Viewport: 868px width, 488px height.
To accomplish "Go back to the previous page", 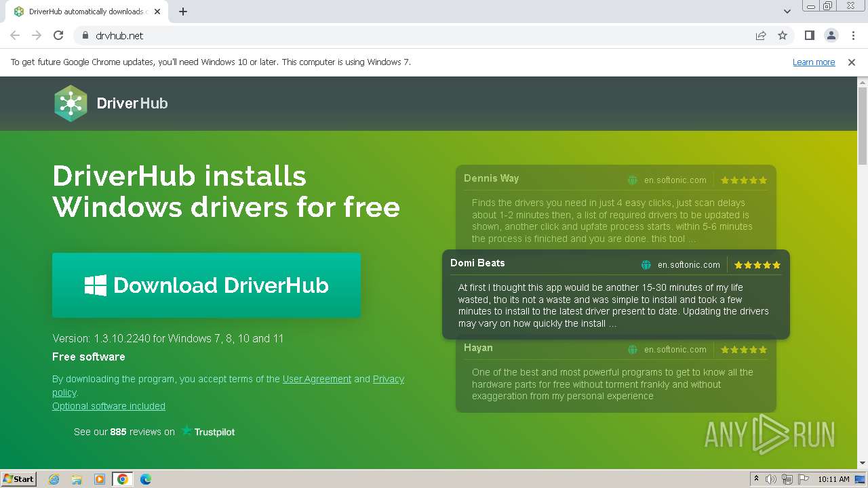I will tap(15, 35).
